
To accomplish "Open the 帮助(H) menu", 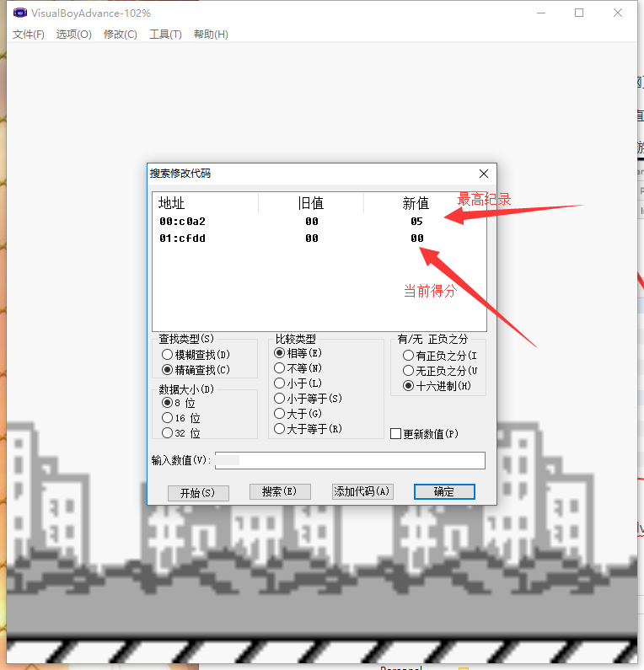I will point(211,35).
